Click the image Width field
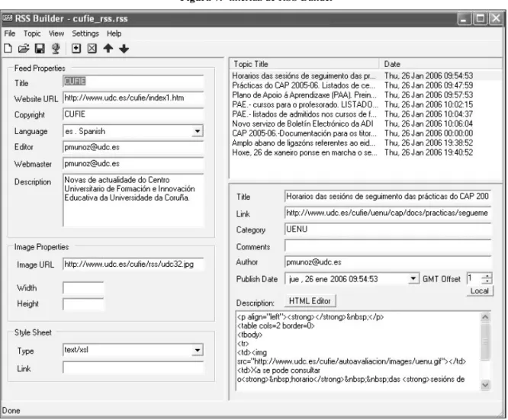The height and width of the screenshot is (420, 508). [x=83, y=287]
